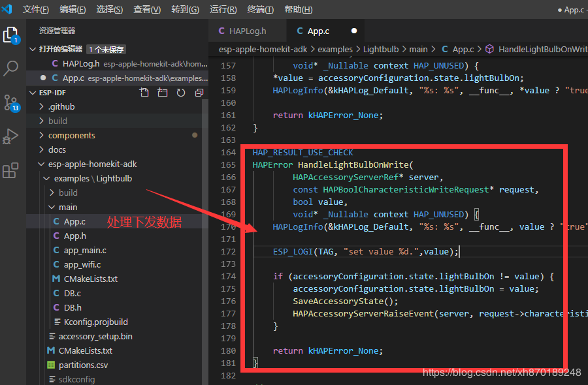This screenshot has width=588, height=385.
Task: Open 选择(S) menu
Action: tap(110, 9)
